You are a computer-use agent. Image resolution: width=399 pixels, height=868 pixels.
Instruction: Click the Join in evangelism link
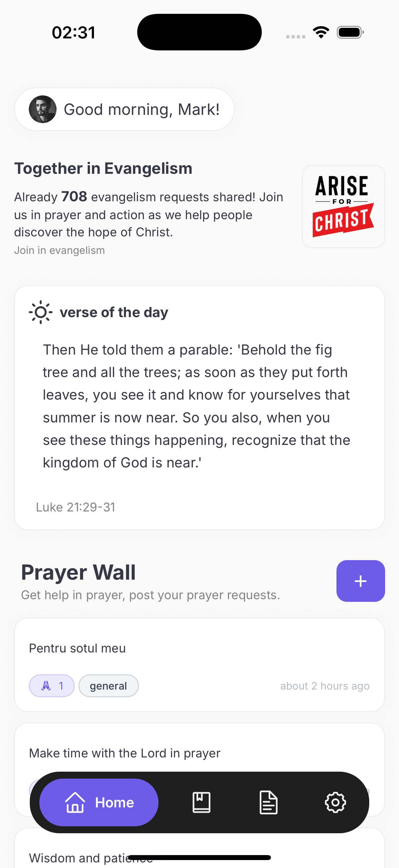tap(60, 250)
